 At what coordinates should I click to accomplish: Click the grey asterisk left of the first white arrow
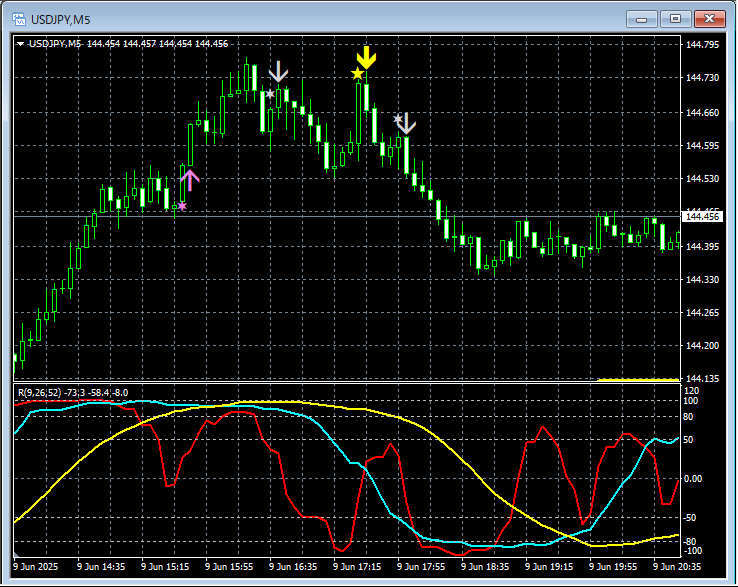pos(270,94)
